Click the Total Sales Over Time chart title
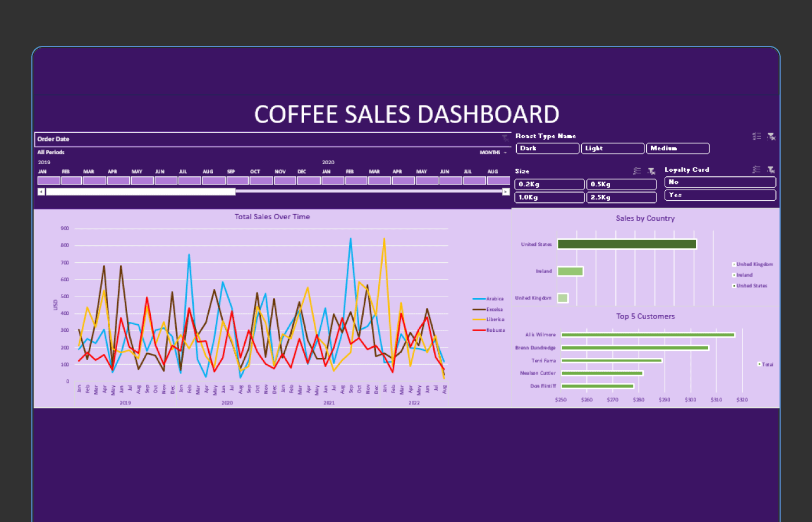 [x=272, y=217]
